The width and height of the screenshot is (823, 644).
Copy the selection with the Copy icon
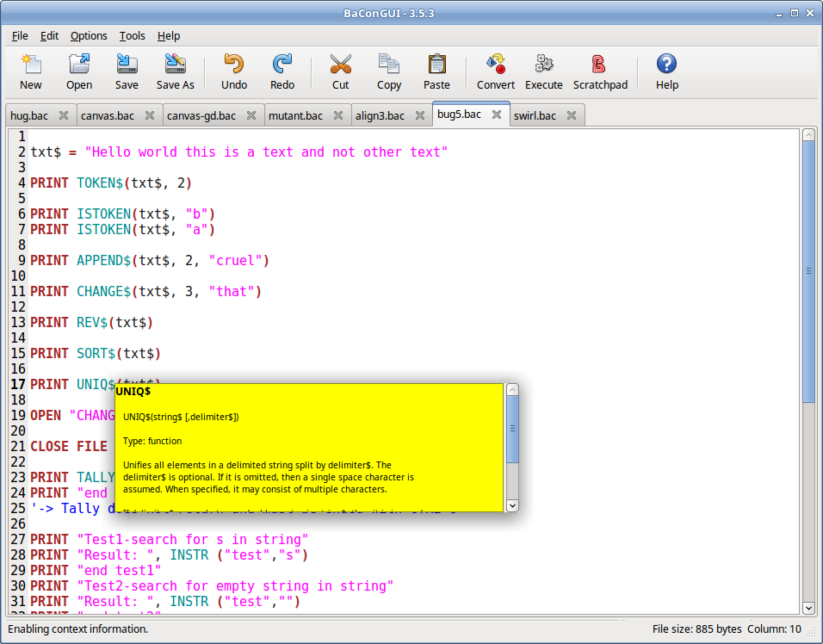(x=389, y=71)
